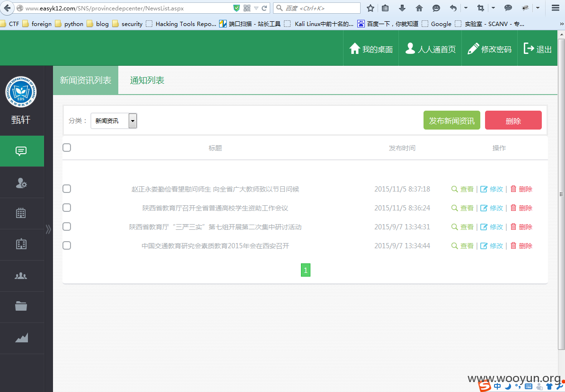Open 修改密码 to change the password
Image resolution: width=565 pixels, height=392 pixels.
click(489, 49)
